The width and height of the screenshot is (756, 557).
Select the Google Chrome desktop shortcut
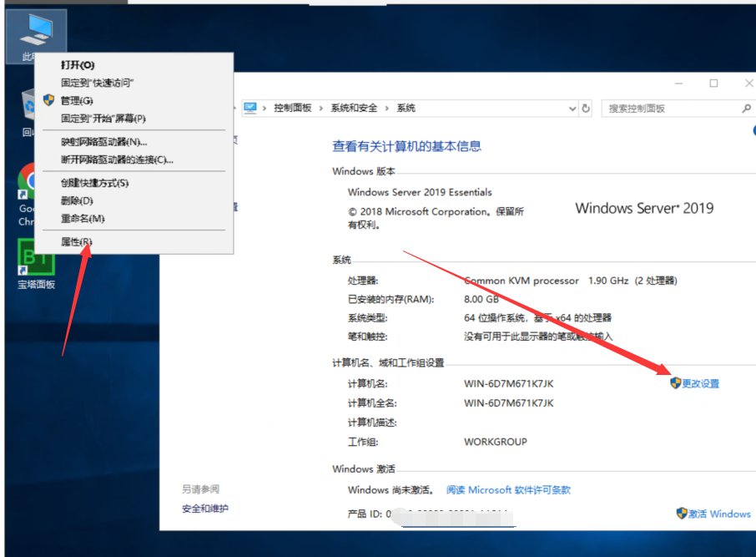point(26,195)
